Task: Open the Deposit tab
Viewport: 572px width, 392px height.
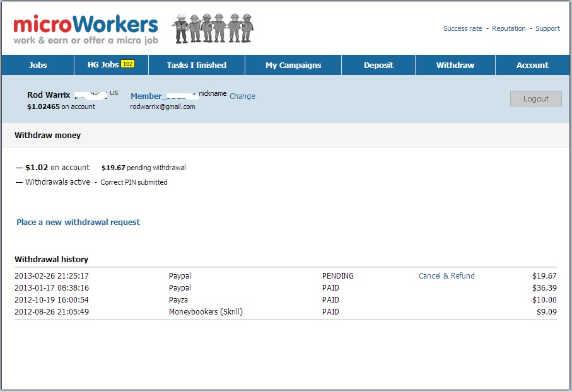Action: (x=378, y=65)
